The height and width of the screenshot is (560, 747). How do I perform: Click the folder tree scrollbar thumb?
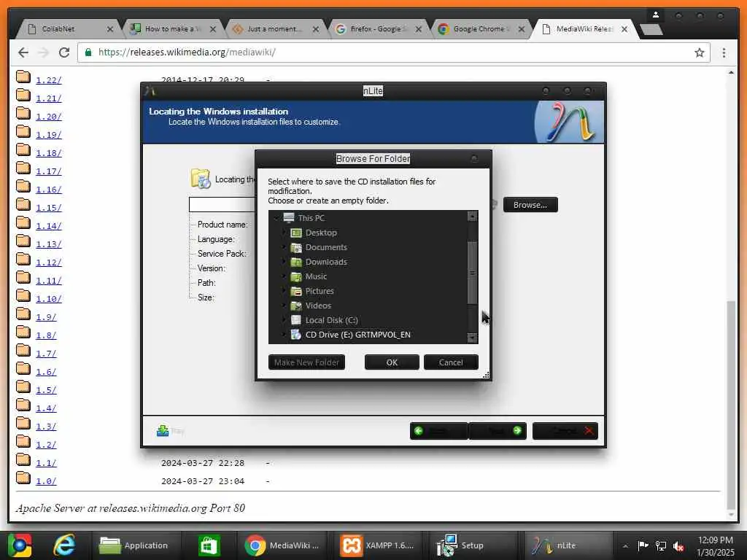tap(472, 273)
